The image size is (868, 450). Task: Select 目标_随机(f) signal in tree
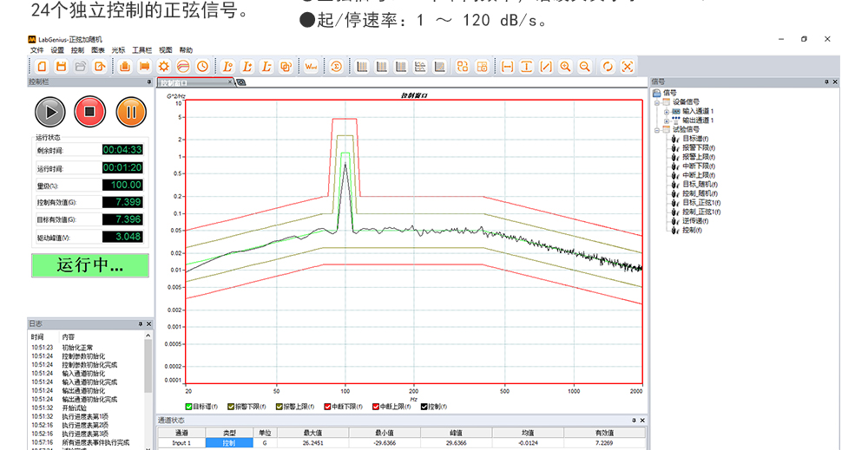(x=700, y=184)
